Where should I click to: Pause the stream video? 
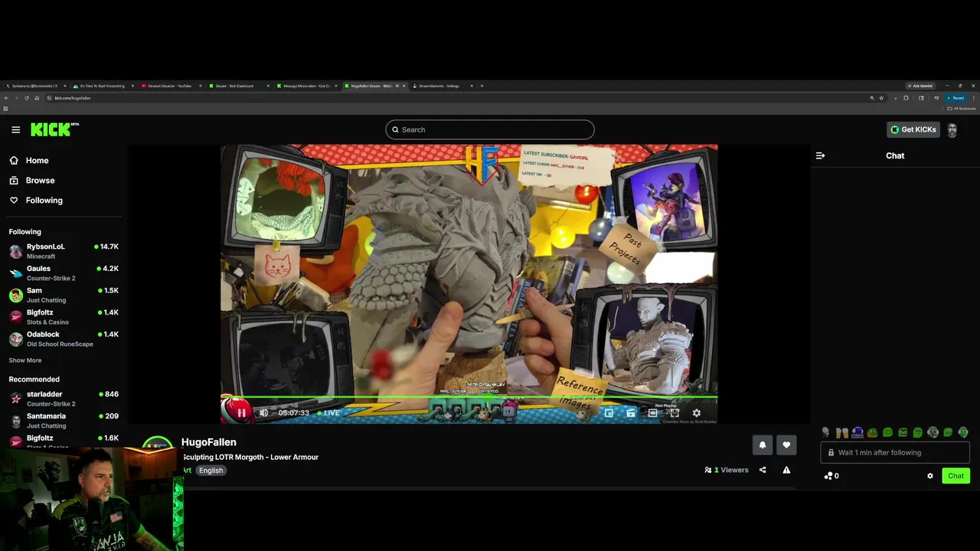[242, 412]
